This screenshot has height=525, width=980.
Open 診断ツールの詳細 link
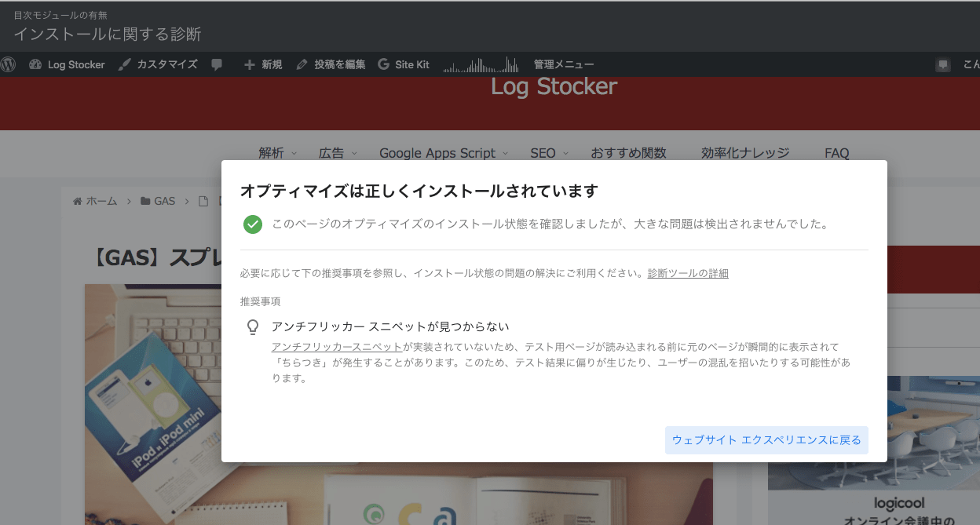click(x=688, y=273)
